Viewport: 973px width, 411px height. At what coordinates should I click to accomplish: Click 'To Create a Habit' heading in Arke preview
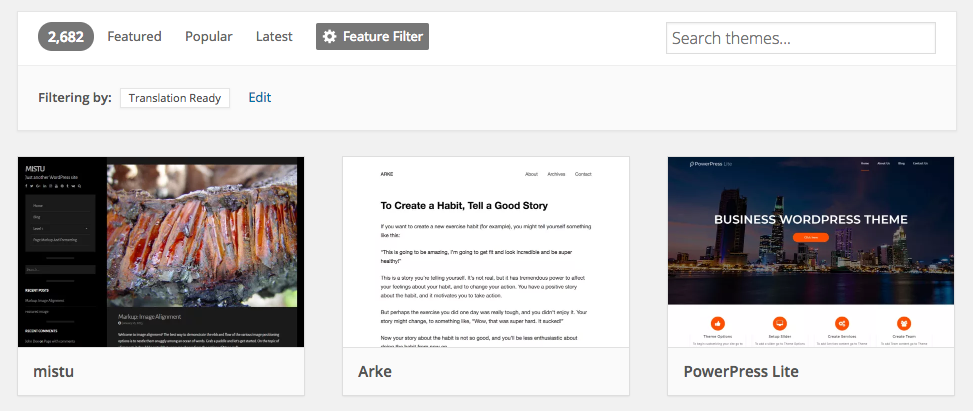pyautogui.click(x=464, y=205)
